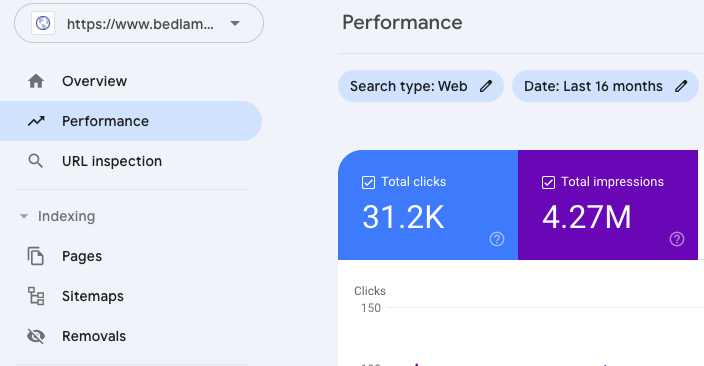Uncheck the Total clicks checkbox
The image size is (704, 366).
pyautogui.click(x=368, y=182)
